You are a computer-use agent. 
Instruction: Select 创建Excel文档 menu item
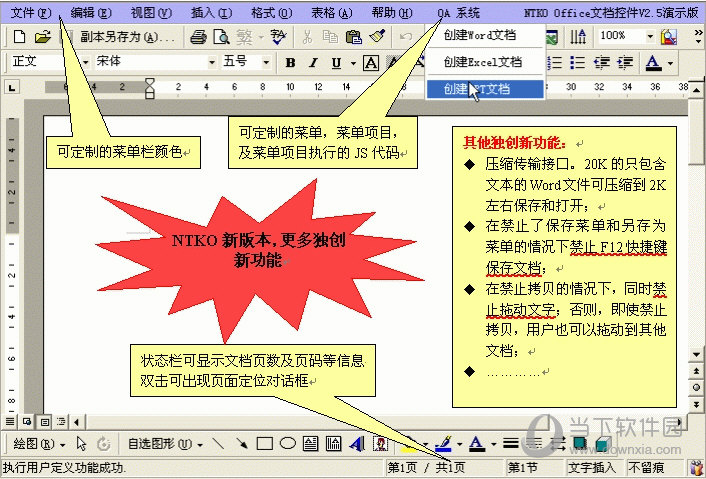tap(485, 62)
